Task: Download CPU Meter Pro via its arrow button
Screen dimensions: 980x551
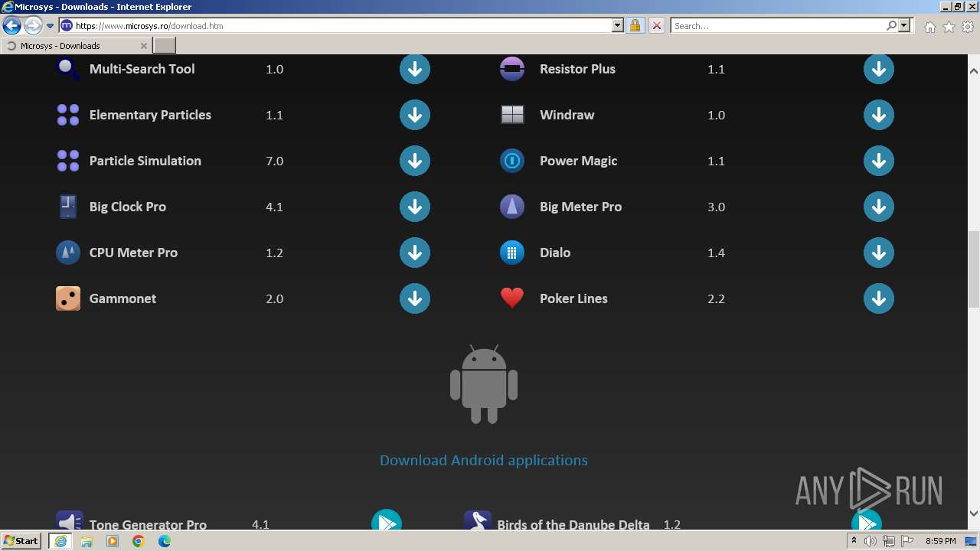Action: [414, 253]
